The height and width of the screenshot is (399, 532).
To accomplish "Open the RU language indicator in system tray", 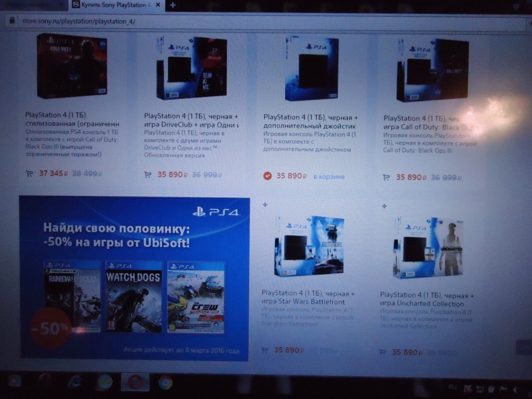I will (x=452, y=387).
